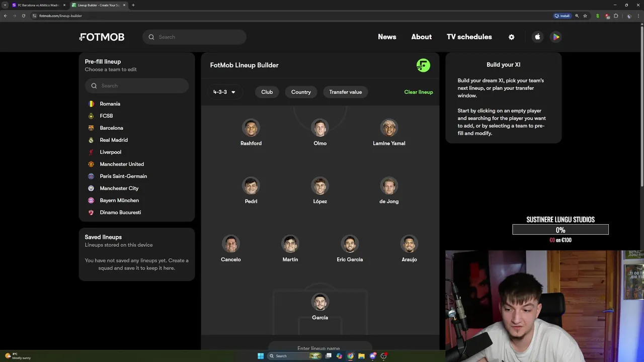Click the Liverpool crest icon
The image size is (644, 362).
pyautogui.click(x=91, y=152)
